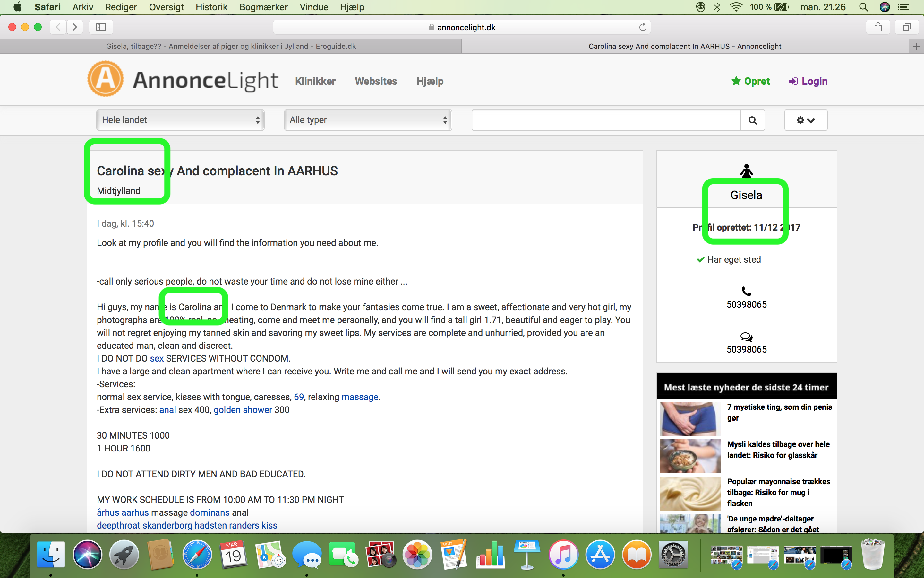924x578 pixels.
Task: Open news 'Mysli kaldes tilbage over hele landet'
Action: coord(778,450)
